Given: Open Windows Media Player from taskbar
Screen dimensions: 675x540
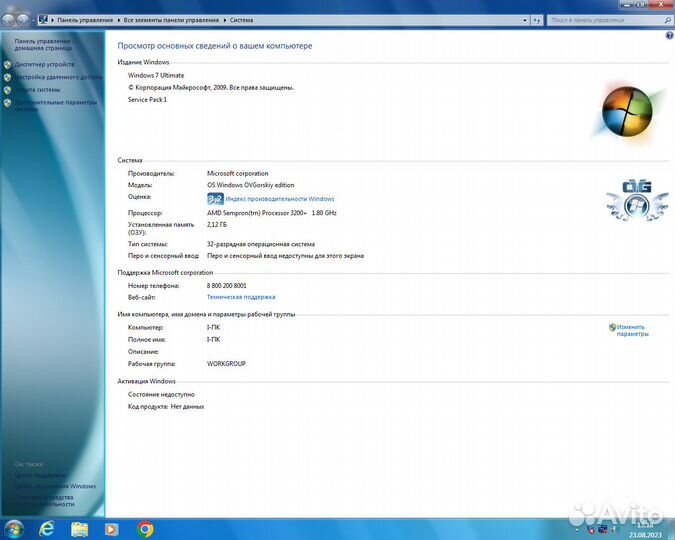Looking at the screenshot, I should click(111, 529).
